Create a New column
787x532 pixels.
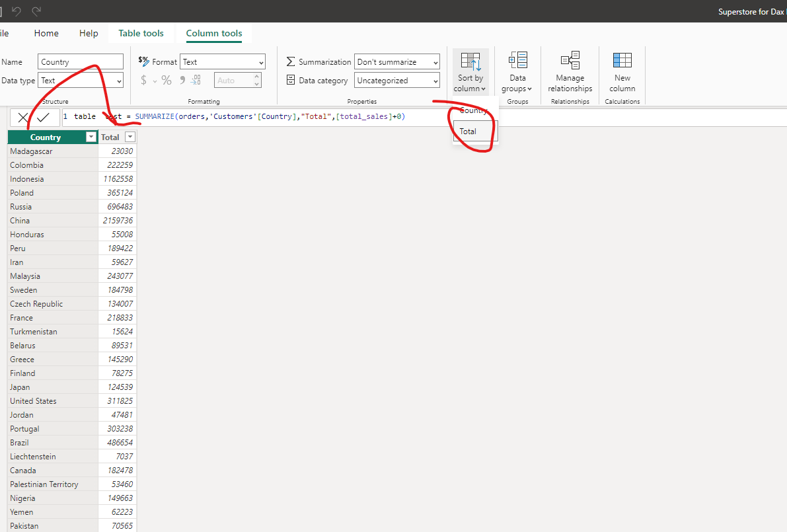(x=622, y=72)
